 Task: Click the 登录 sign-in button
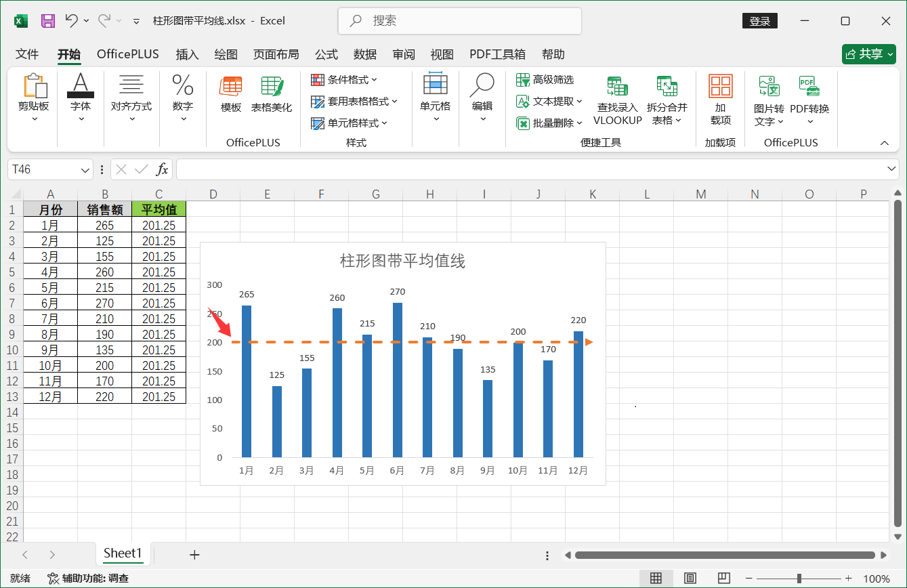pos(760,21)
